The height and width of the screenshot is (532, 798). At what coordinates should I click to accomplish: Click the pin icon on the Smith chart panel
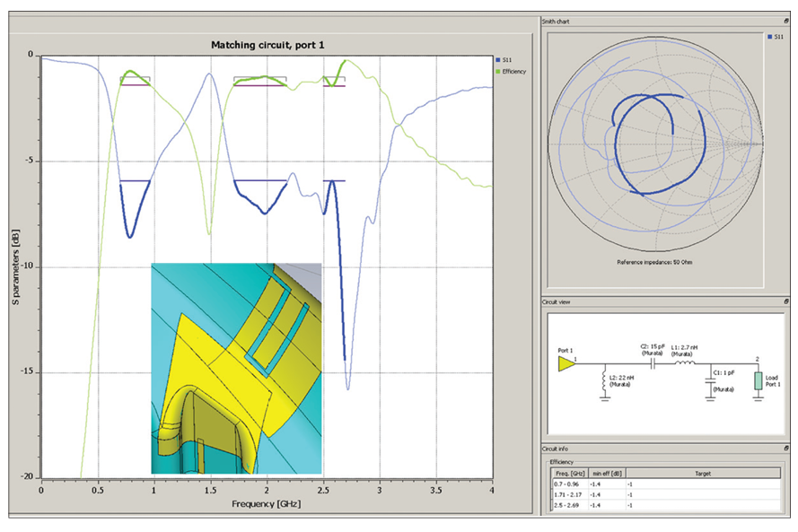(x=786, y=22)
